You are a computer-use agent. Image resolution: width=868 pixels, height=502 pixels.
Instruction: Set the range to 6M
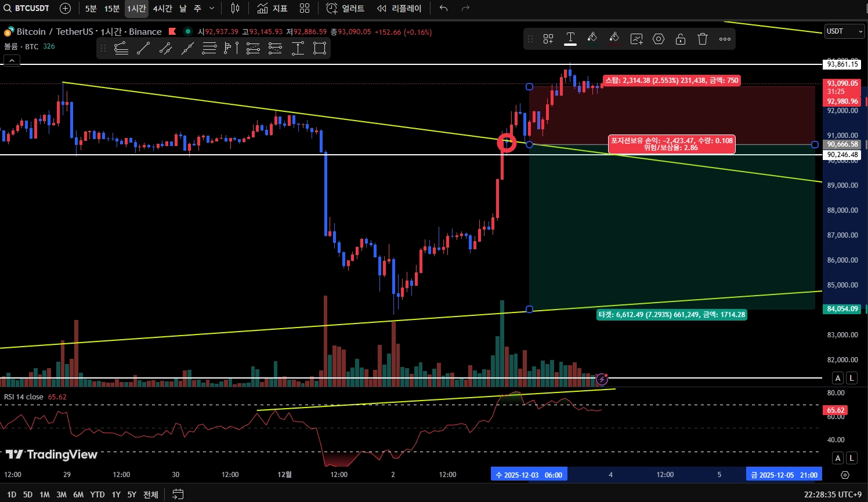(x=78, y=494)
